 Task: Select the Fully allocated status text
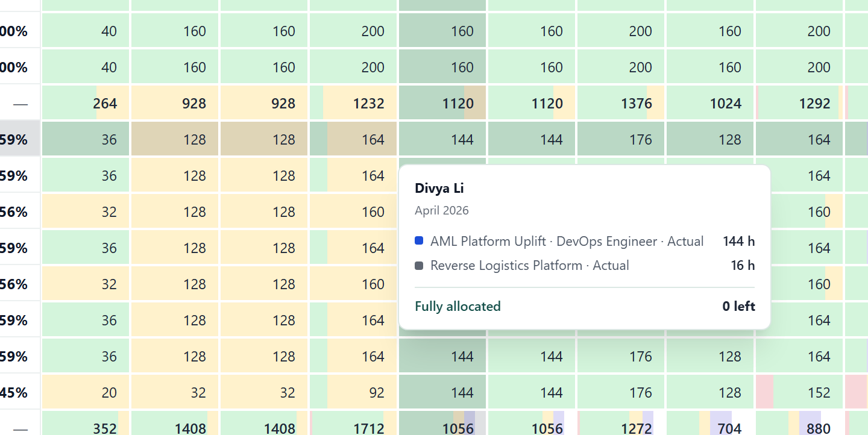tap(458, 306)
